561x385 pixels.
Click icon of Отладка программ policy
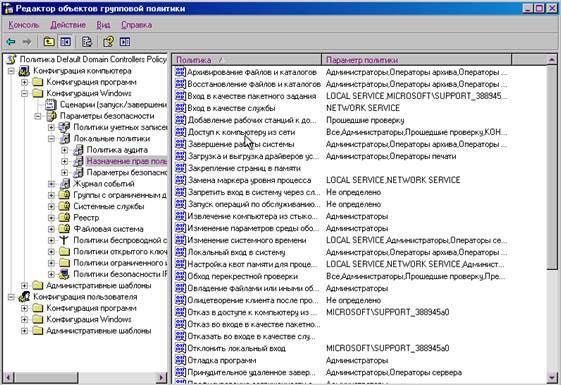pos(180,360)
